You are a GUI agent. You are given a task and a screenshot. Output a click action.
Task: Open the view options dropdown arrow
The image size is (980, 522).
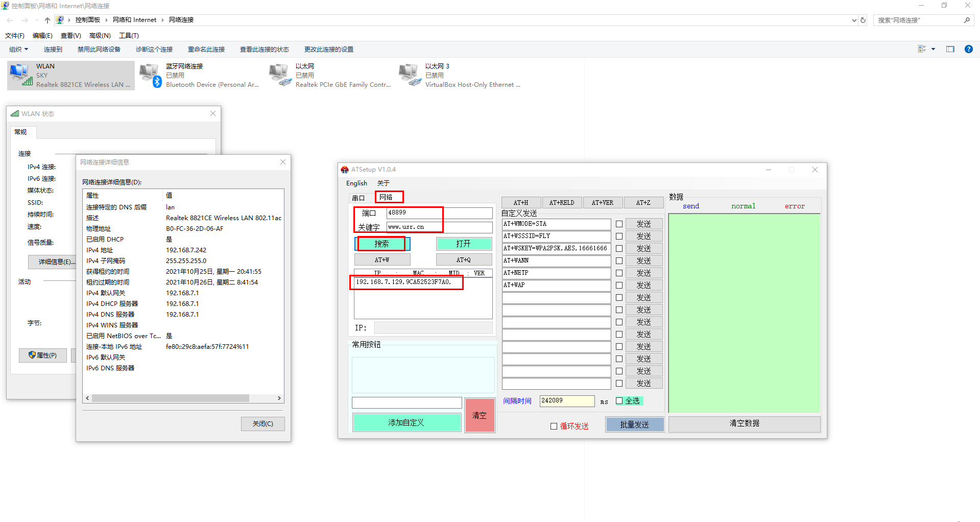(x=933, y=49)
